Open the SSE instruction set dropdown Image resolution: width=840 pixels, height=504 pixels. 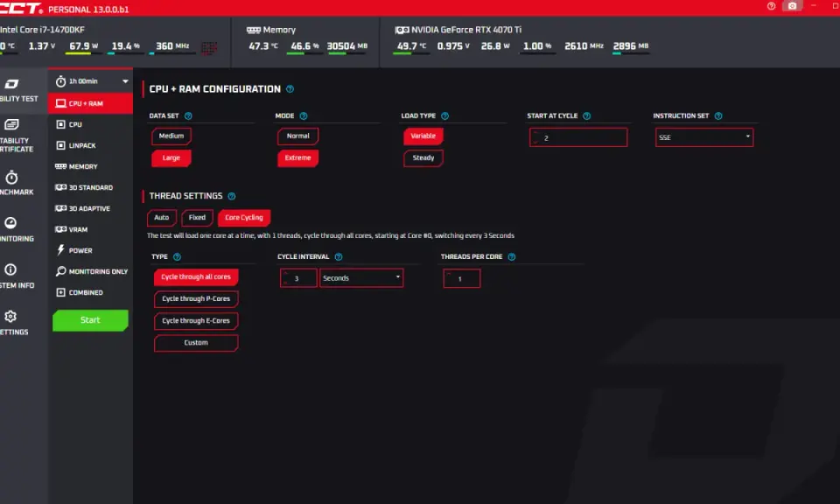703,137
